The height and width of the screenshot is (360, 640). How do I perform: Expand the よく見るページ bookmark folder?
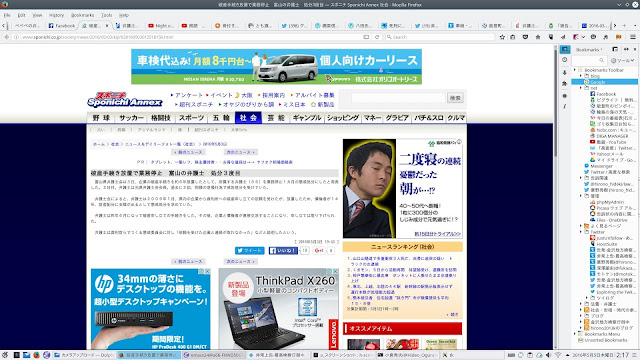click(x=581, y=226)
